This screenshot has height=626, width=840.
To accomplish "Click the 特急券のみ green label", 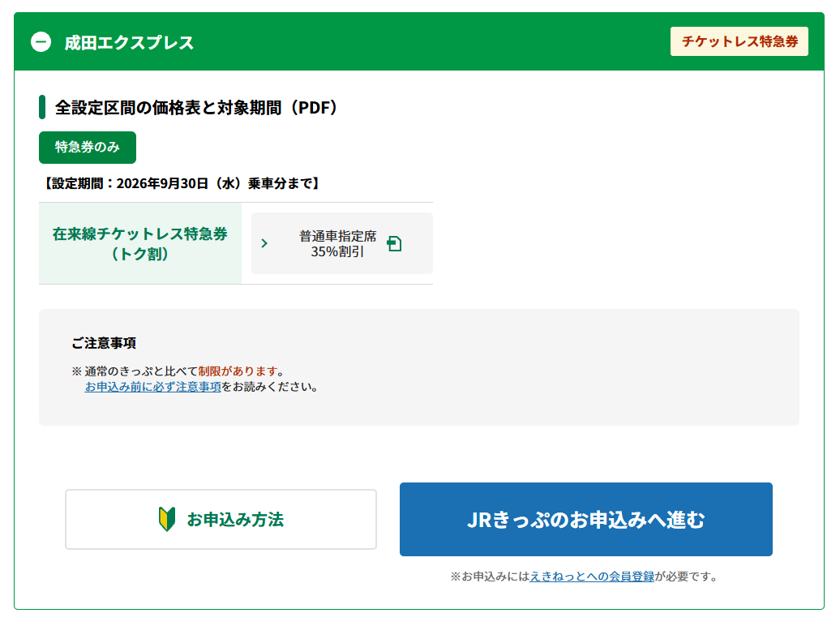I will click(88, 148).
